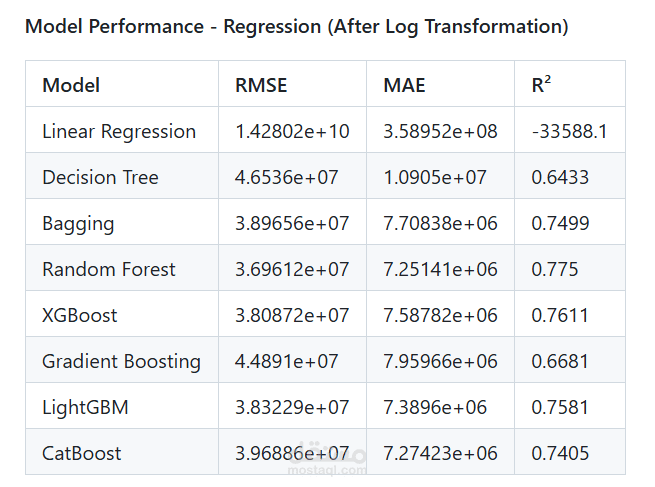Select the Random Forest model cell
The image size is (655, 487).
click(x=109, y=269)
